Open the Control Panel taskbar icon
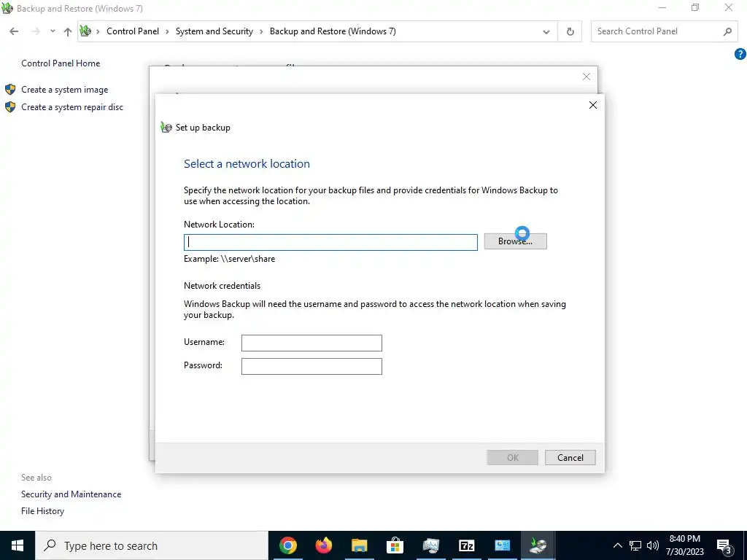 point(502,545)
